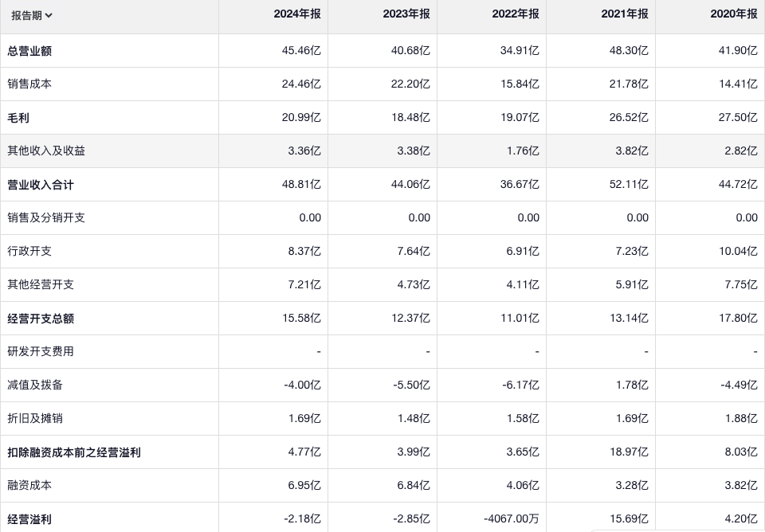Viewport: 765px width, 532px height.
Task: Select the 2020 毛利 value 27.50亿
Action: tap(739, 118)
